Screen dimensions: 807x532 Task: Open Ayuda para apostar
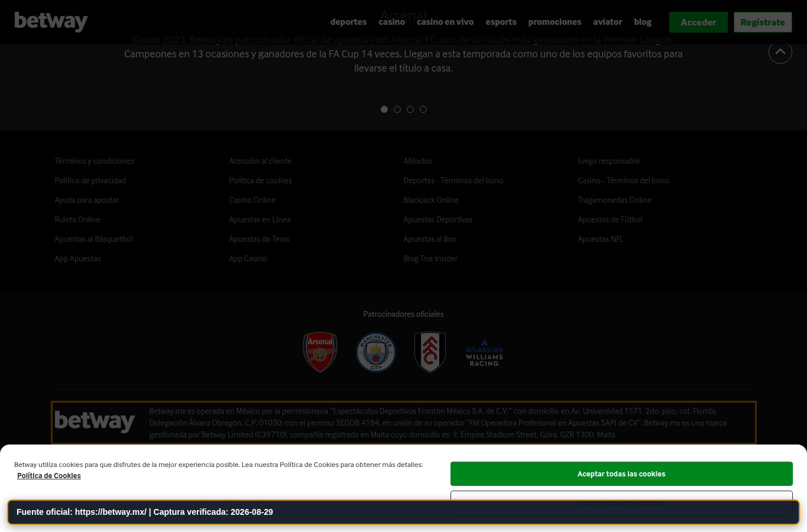click(x=87, y=200)
